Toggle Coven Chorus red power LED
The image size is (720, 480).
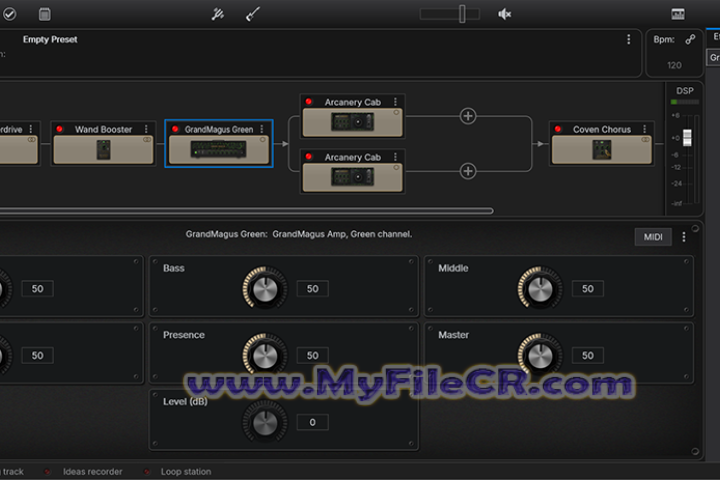click(558, 129)
